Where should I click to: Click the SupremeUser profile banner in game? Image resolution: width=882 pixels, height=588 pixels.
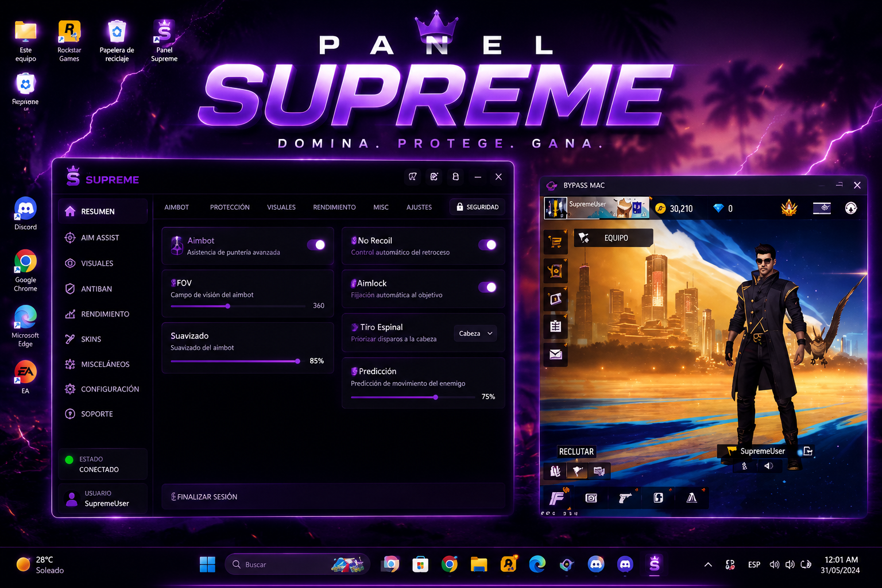[x=597, y=208]
